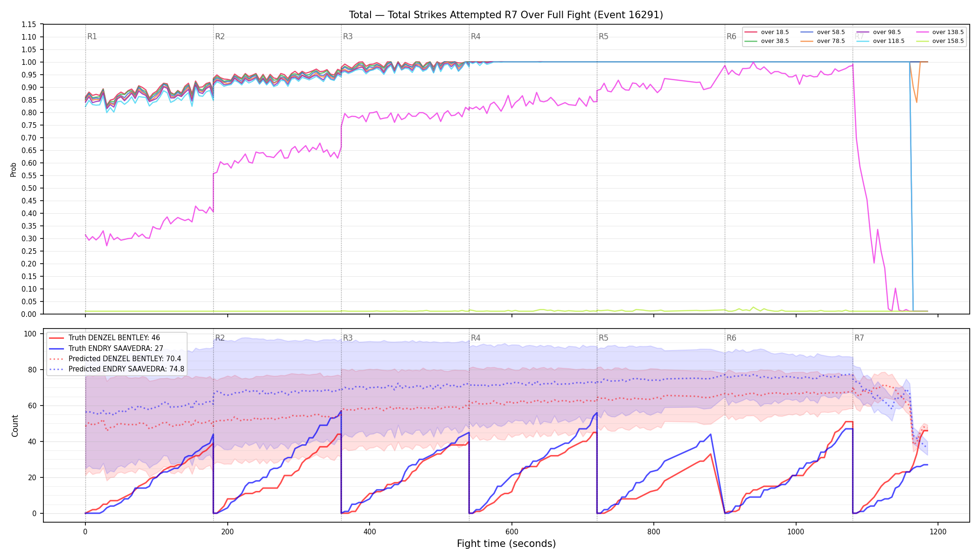Screen dimensions: 980x560
Task: Click the Prob axis tick label 0.50
Action: click(29, 188)
